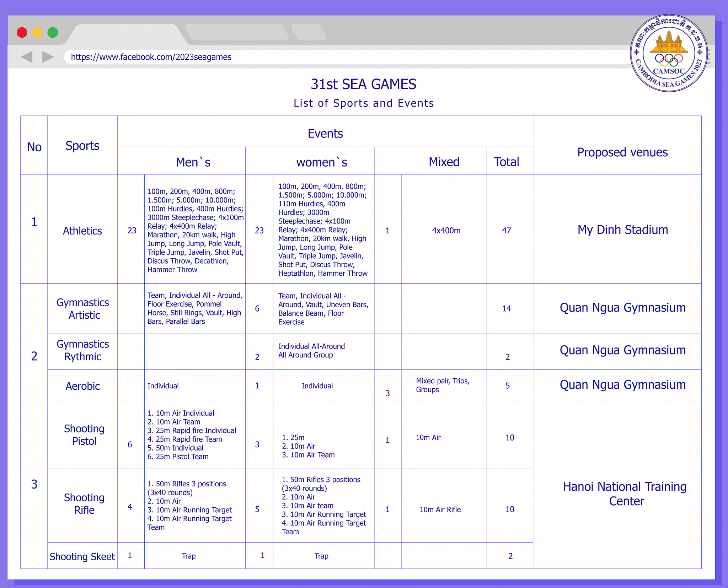This screenshot has height=588, width=728.
Task: Click Quan Ngua Gymnasium in Aerobic row
Action: [x=623, y=384]
